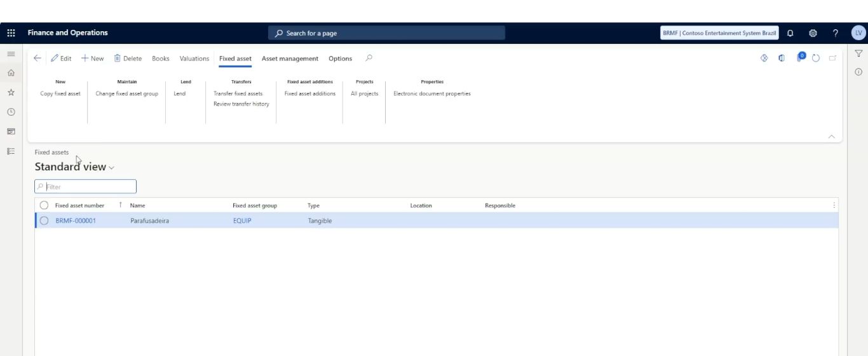
Task: Open Name column header menu
Action: pos(137,205)
